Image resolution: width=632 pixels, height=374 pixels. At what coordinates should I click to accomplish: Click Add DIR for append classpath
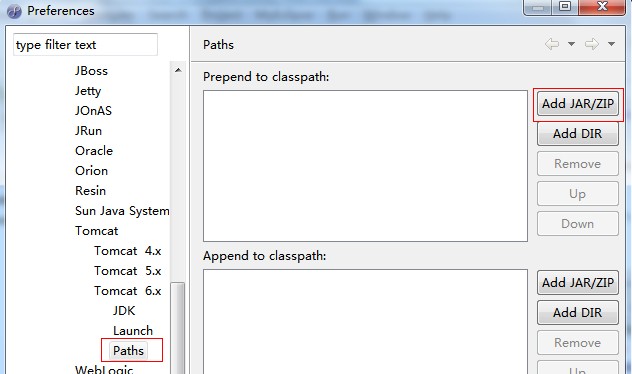click(x=578, y=312)
